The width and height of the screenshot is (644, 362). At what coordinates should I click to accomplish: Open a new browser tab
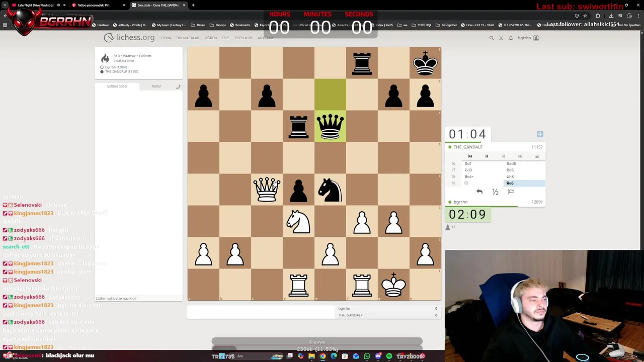tap(193, 5)
